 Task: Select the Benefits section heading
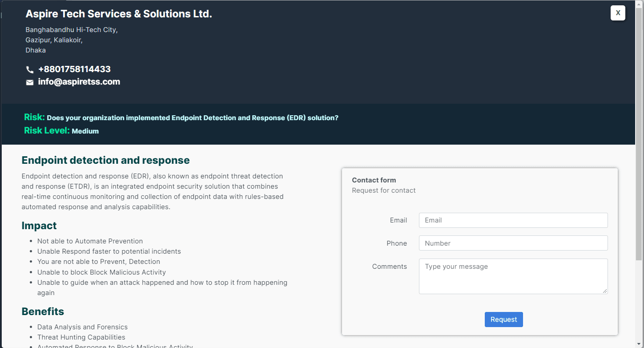[43, 312]
